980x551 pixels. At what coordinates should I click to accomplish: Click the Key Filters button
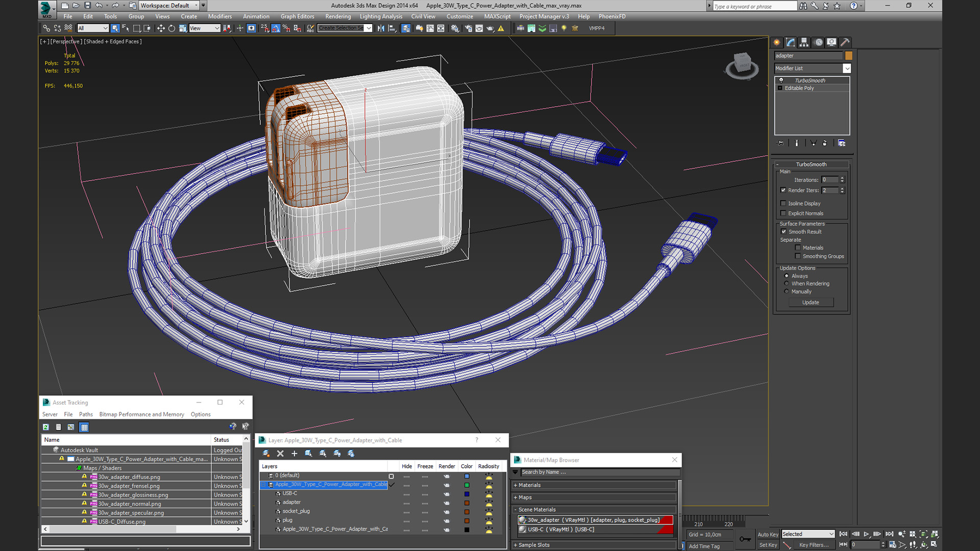814,545
